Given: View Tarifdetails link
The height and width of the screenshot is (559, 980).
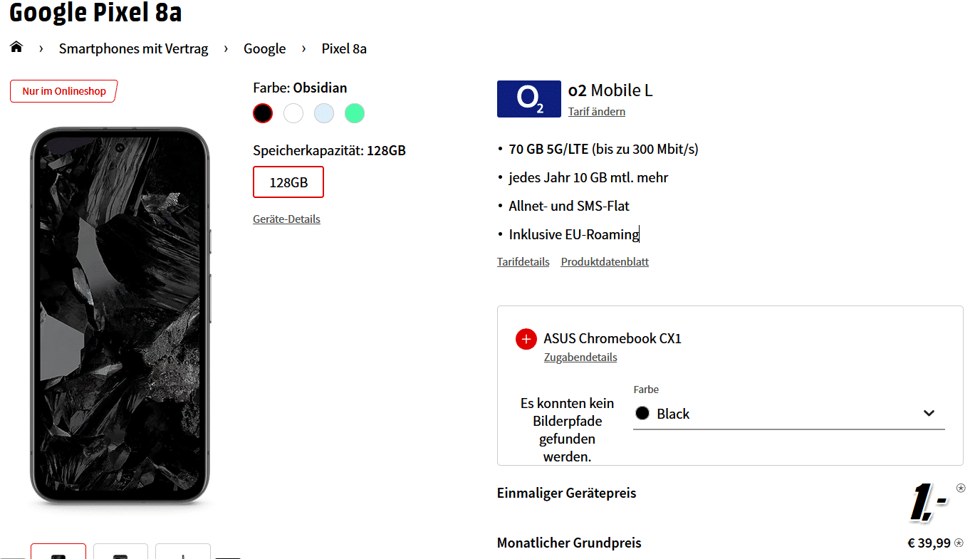Looking at the screenshot, I should click(523, 262).
